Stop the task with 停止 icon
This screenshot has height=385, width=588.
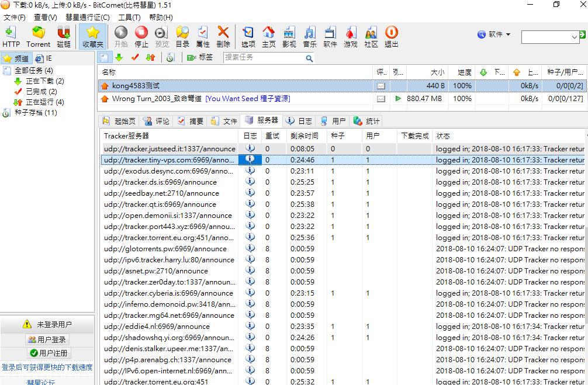[141, 36]
